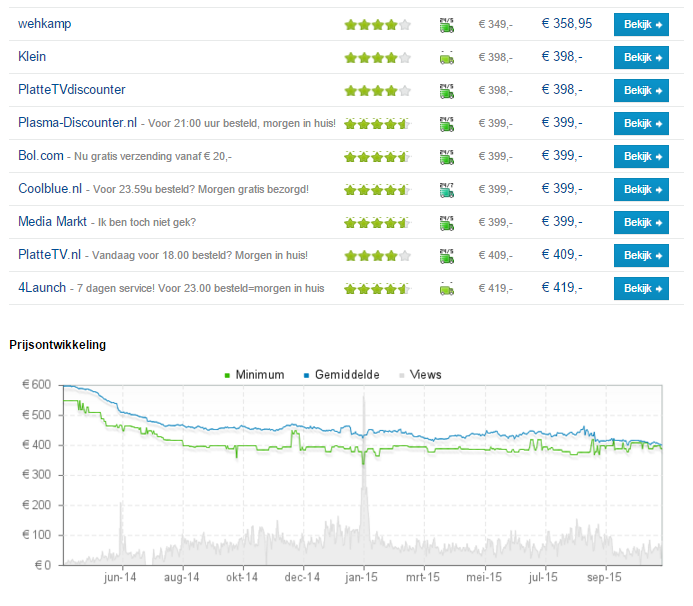Click the sep-15 label on chart axis
Image resolution: width=693 pixels, height=606 pixels.
point(604,577)
